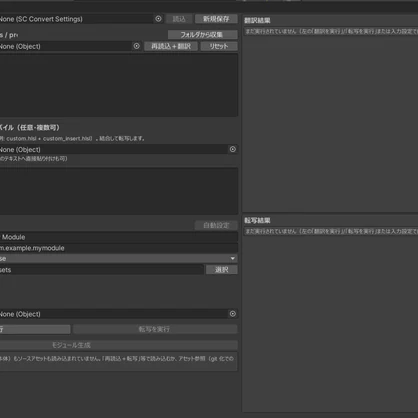Open the dropdown below m.example.mymodule field
The width and height of the screenshot is (418, 418).
119,258
